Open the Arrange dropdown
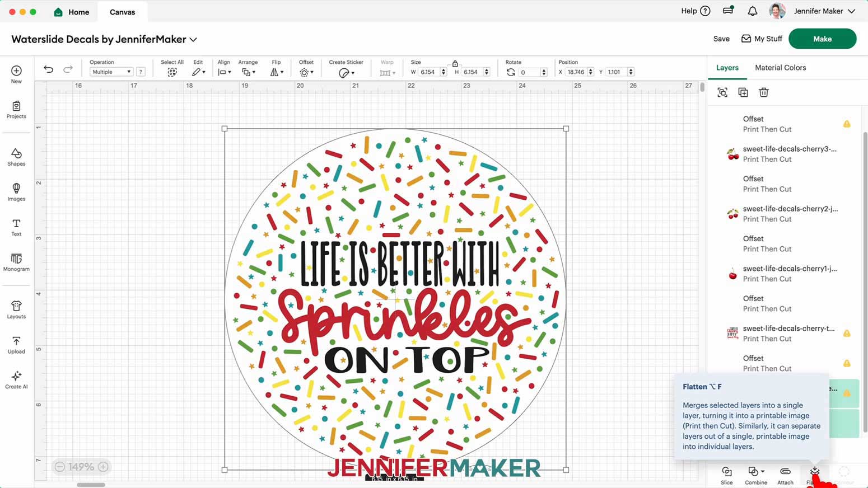Viewport: 868px width, 488px height. tap(248, 72)
